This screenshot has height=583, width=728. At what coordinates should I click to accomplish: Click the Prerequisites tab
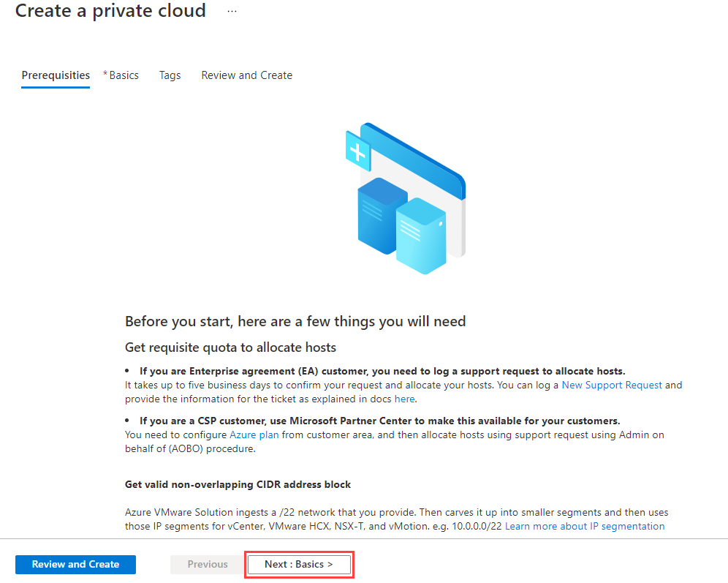click(55, 75)
